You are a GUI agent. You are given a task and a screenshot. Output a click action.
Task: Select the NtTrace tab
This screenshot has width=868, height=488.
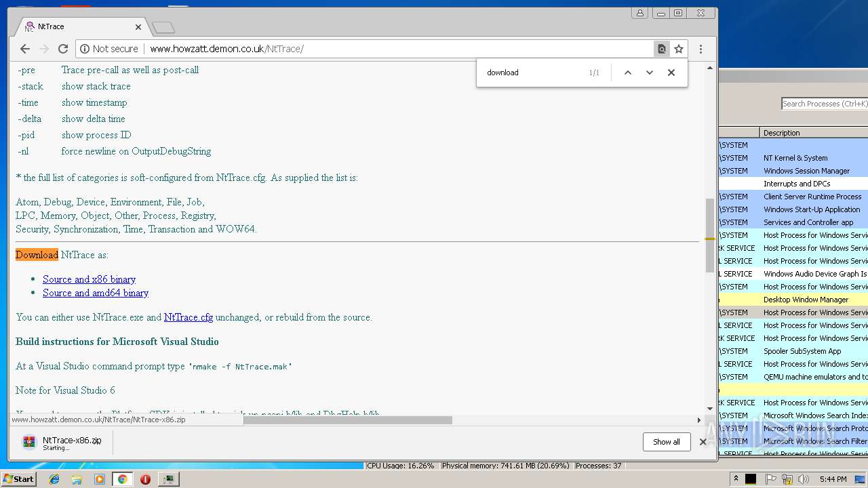click(80, 27)
